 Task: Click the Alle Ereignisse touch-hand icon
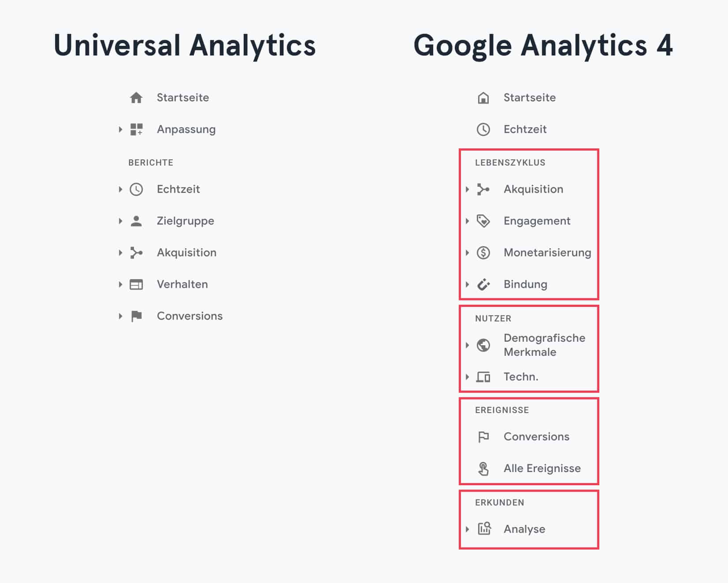483,469
